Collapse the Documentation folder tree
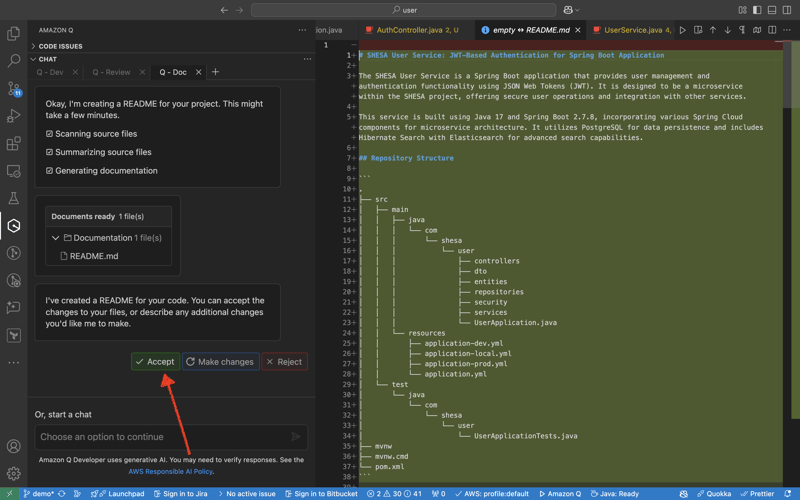Screen dimensions: 800x500 click(x=56, y=238)
